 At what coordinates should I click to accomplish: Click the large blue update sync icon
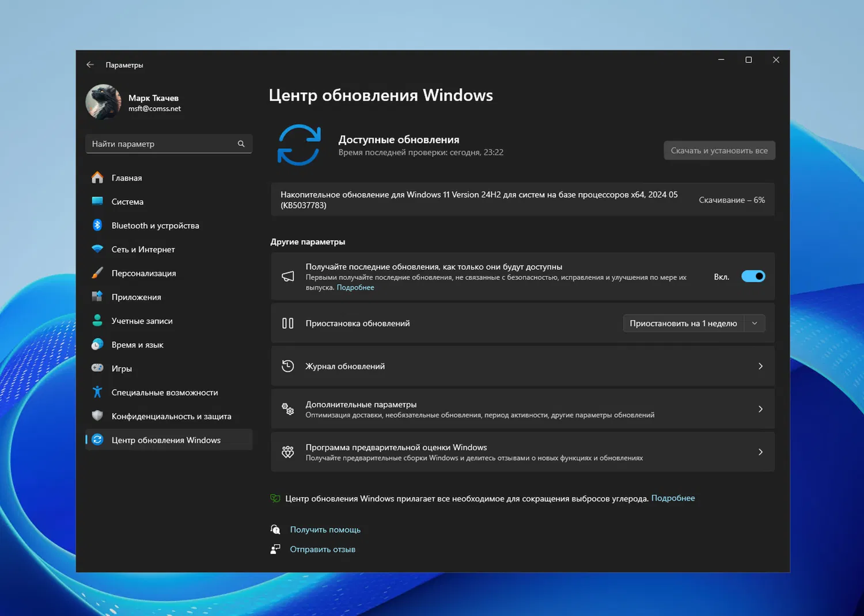299,145
